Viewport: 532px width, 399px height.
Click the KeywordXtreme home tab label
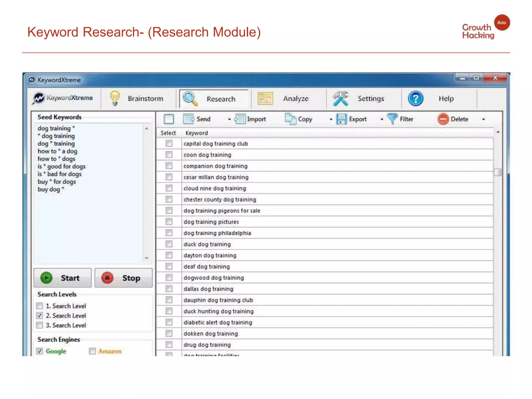pos(70,98)
